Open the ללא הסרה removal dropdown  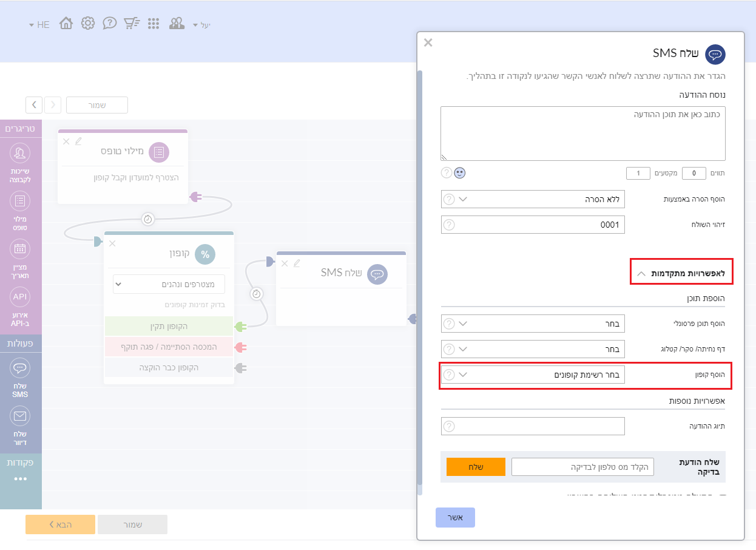(x=533, y=199)
